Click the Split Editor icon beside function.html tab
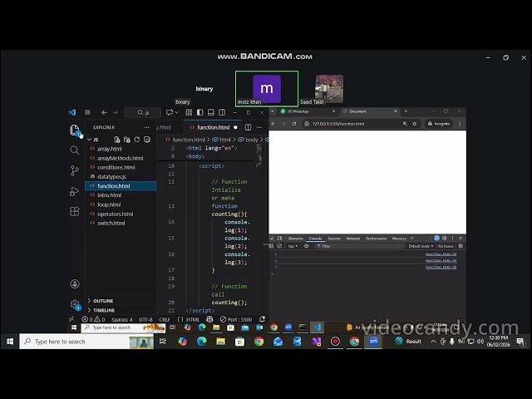Image resolution: width=532 pixels, height=399 pixels. tap(246, 127)
